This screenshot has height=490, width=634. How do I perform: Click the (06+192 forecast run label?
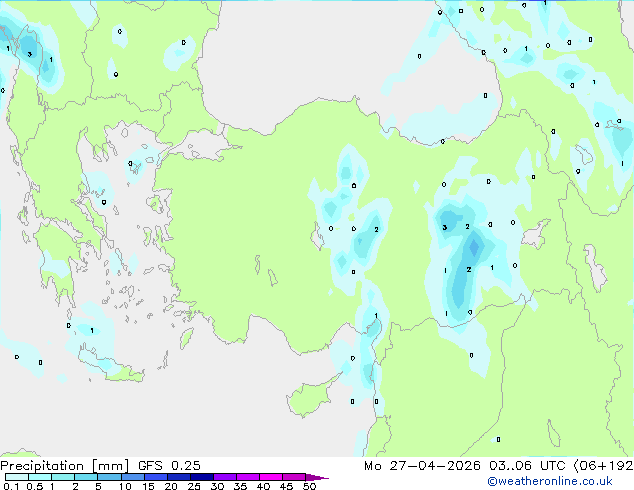tap(601, 465)
